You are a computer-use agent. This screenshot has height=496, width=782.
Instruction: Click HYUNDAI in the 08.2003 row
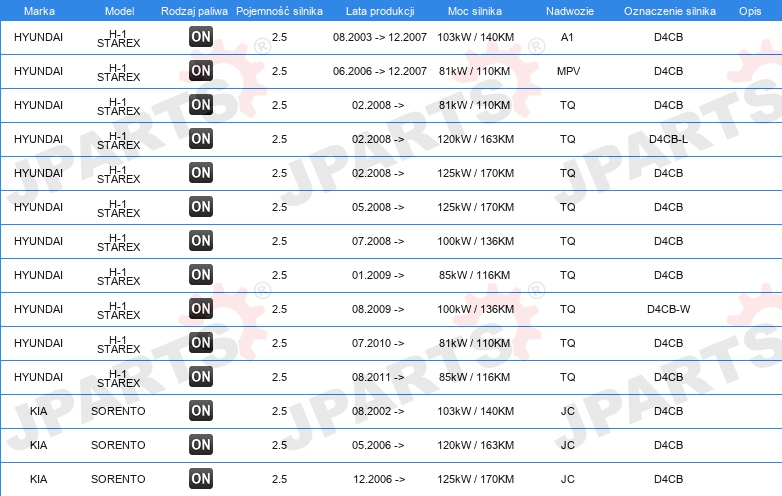click(38, 37)
